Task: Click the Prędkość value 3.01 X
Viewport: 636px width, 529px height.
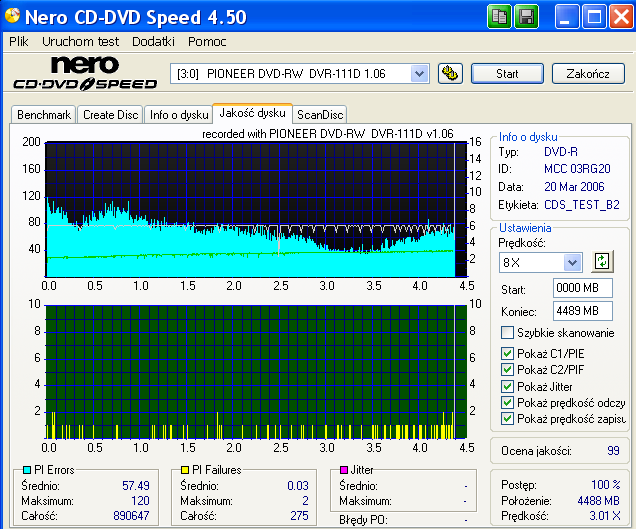Action: [605, 516]
